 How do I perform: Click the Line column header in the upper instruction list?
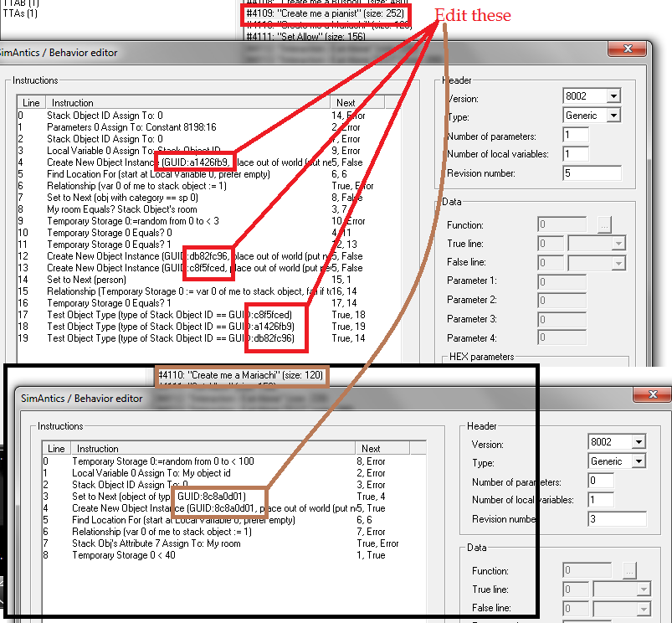coord(31,102)
